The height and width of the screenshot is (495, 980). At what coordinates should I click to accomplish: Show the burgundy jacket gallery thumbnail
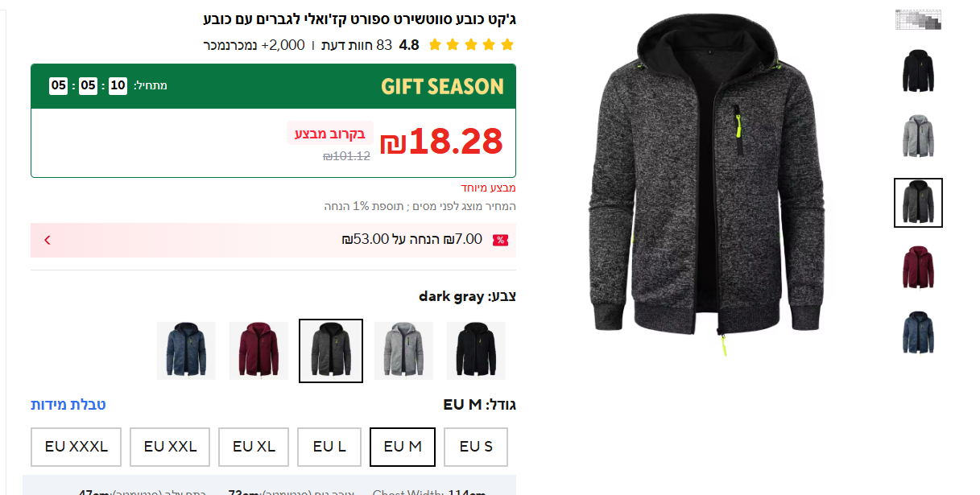[x=918, y=267]
